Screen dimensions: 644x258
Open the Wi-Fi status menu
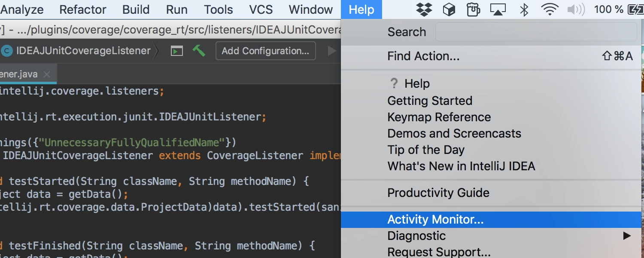(x=550, y=9)
